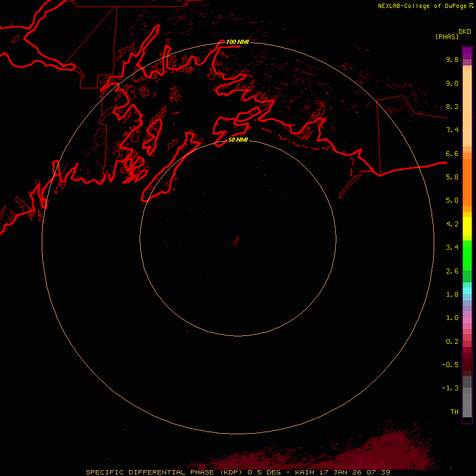
Task: Click the 4.2 value on the color scale
Action: (452, 224)
